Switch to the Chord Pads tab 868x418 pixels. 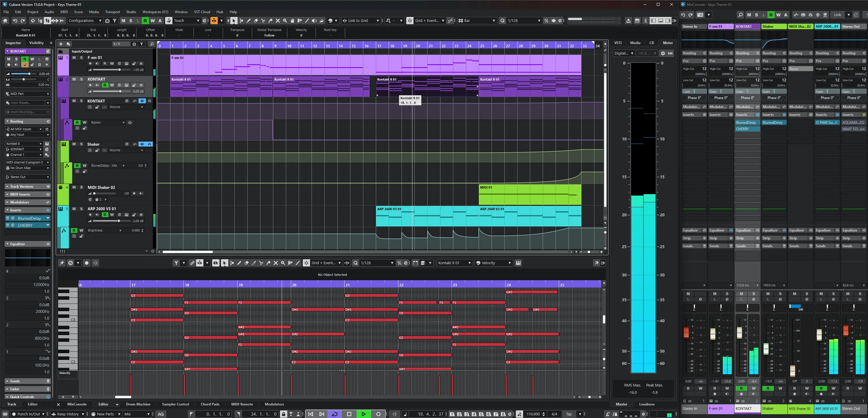click(210, 404)
